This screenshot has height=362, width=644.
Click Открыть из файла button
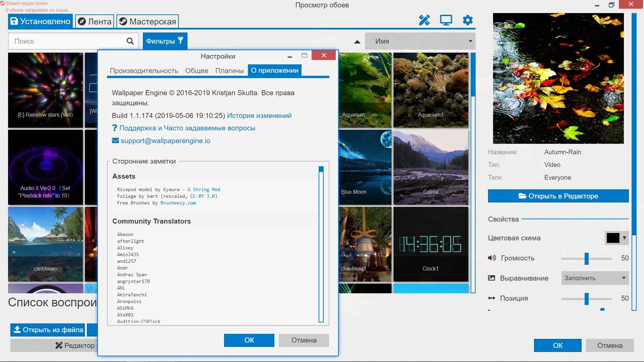point(48,330)
